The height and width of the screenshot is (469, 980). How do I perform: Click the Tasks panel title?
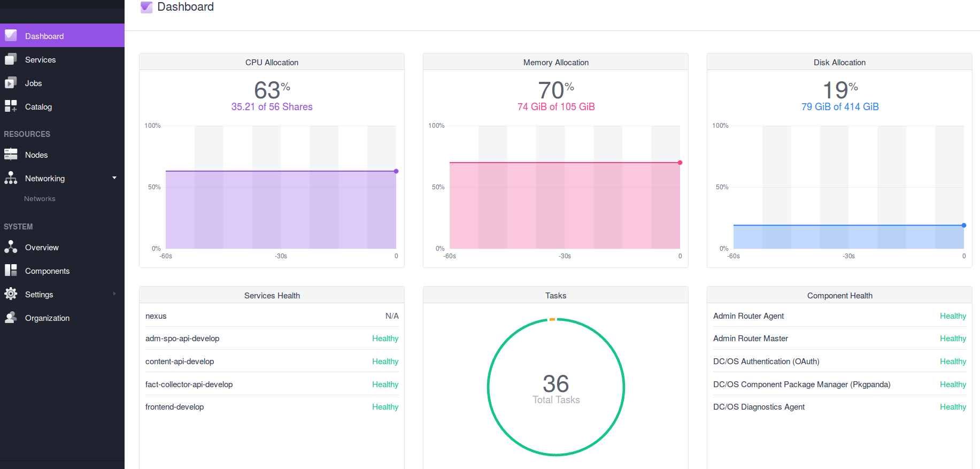tap(555, 295)
